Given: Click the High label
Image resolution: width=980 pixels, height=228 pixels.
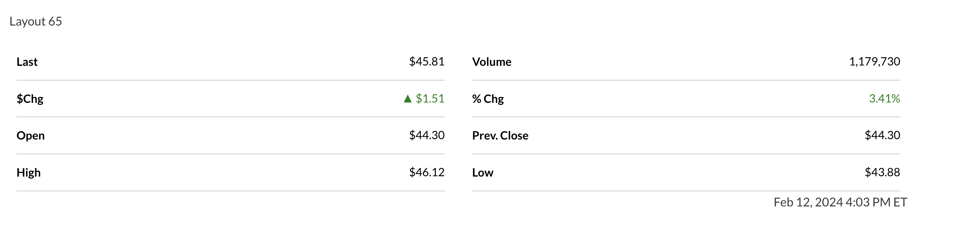Looking at the screenshot, I should click(28, 172).
